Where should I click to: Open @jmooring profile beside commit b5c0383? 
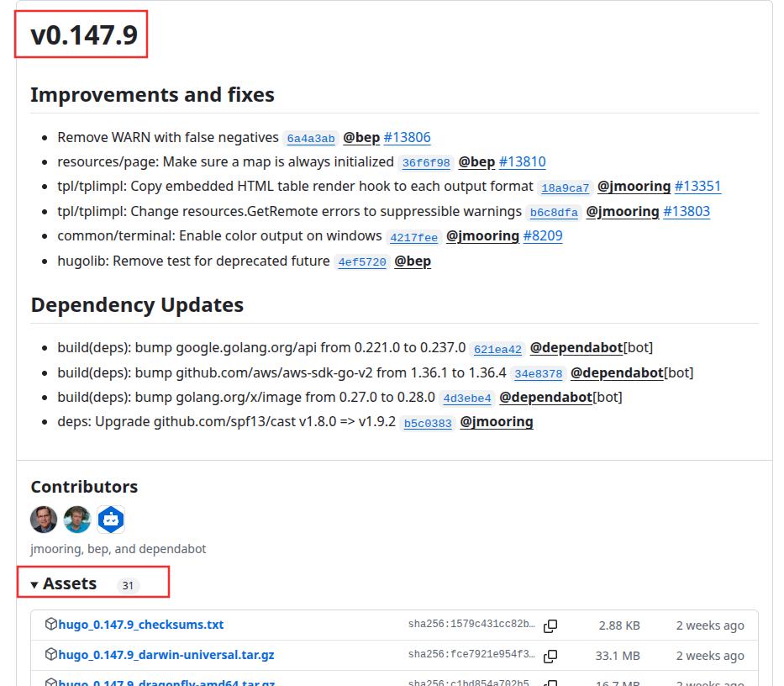point(497,421)
